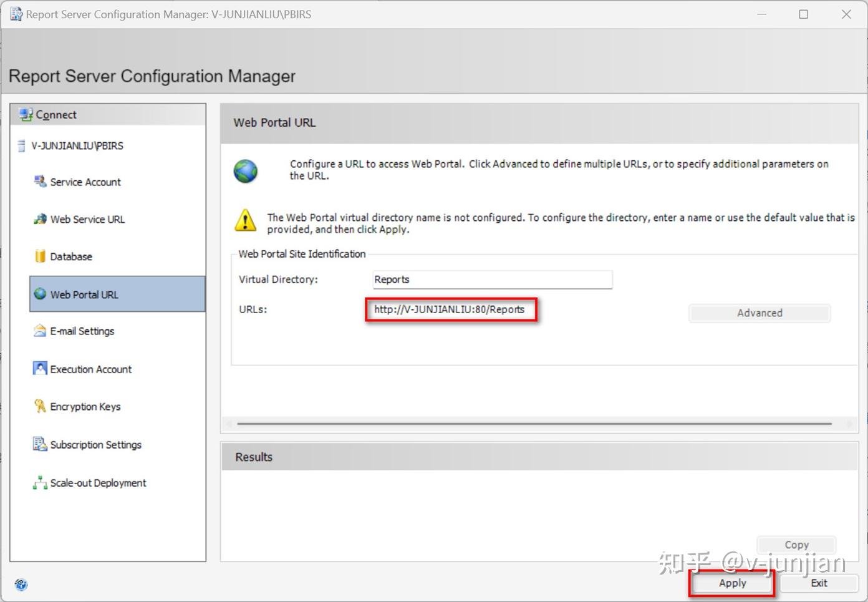Image resolution: width=868 pixels, height=602 pixels.
Task: Open E-mail Settings envelope icon
Action: [x=40, y=331]
